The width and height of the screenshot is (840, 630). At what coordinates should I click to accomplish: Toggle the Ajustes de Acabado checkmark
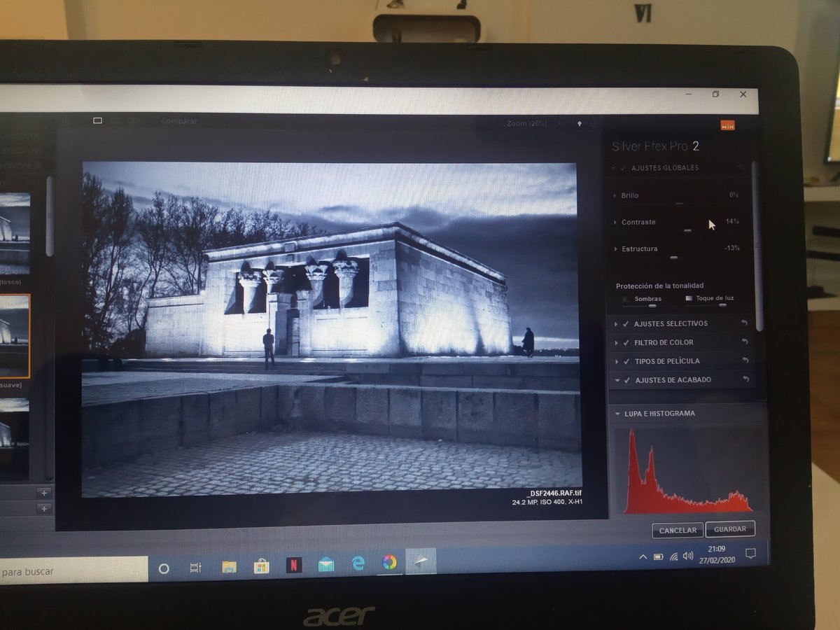coord(627,380)
